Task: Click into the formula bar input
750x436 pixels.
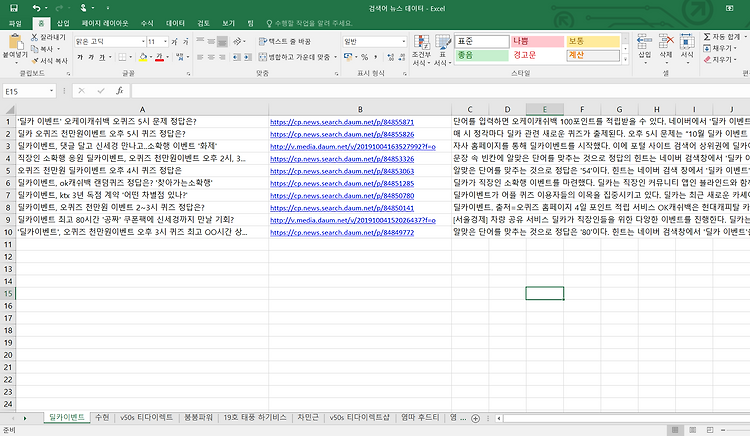Action: click(440, 91)
